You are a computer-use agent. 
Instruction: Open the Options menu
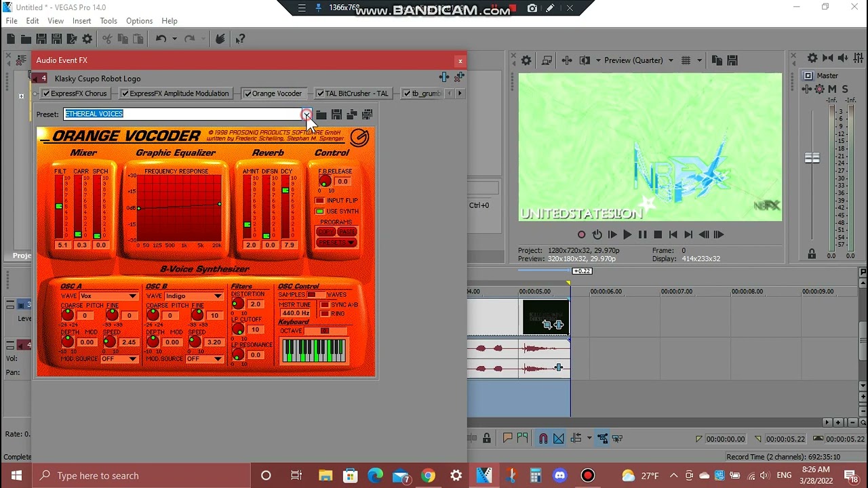point(139,21)
